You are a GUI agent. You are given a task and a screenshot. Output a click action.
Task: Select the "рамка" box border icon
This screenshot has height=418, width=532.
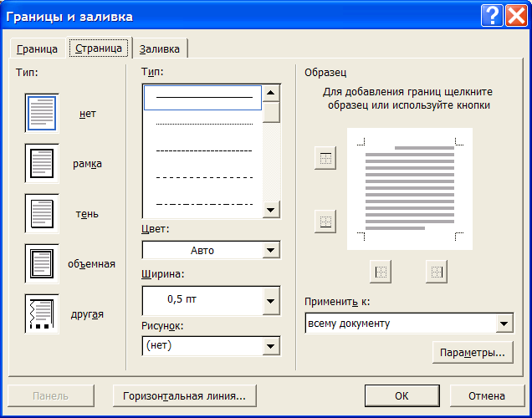(x=42, y=163)
